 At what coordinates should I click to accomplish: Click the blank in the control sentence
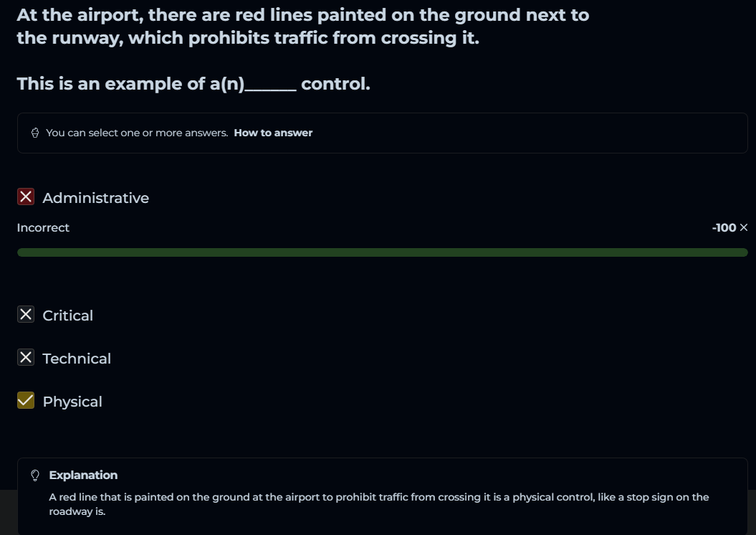click(270, 86)
